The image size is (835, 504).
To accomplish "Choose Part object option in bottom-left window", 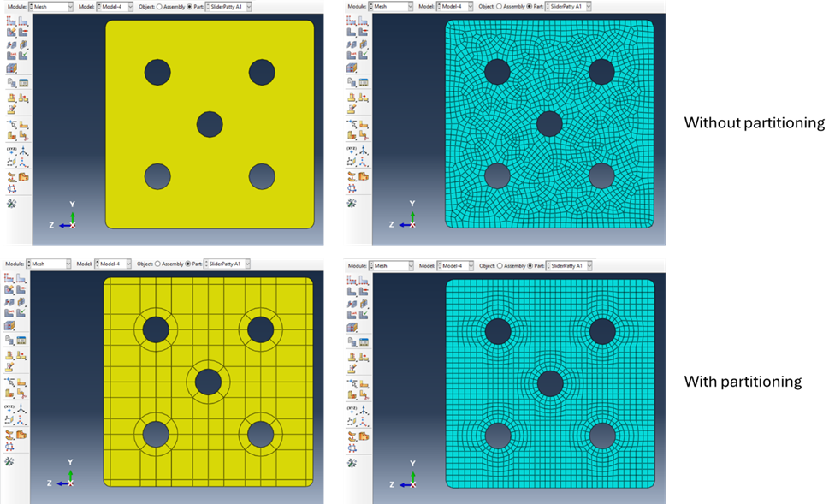I will pos(188,264).
